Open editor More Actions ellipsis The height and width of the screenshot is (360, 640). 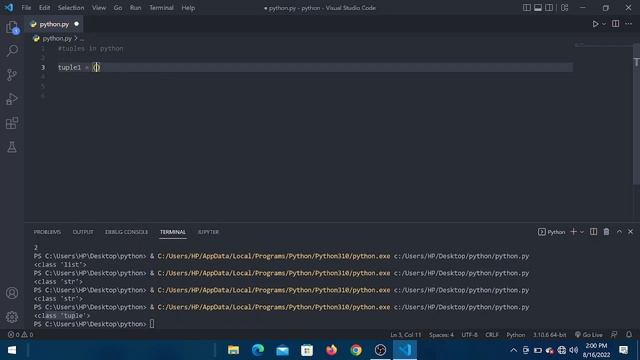tap(629, 24)
